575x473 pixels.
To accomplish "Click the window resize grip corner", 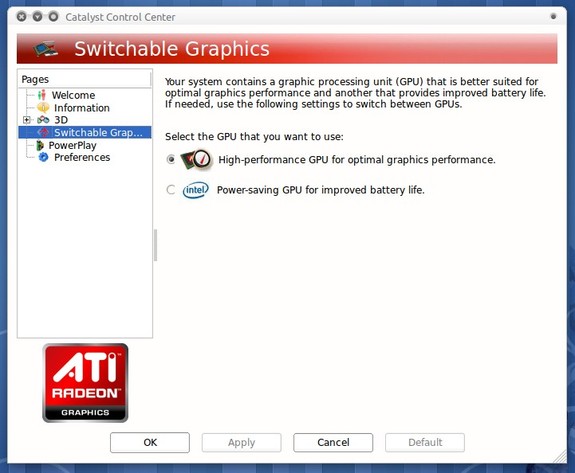I will click(x=559, y=456).
